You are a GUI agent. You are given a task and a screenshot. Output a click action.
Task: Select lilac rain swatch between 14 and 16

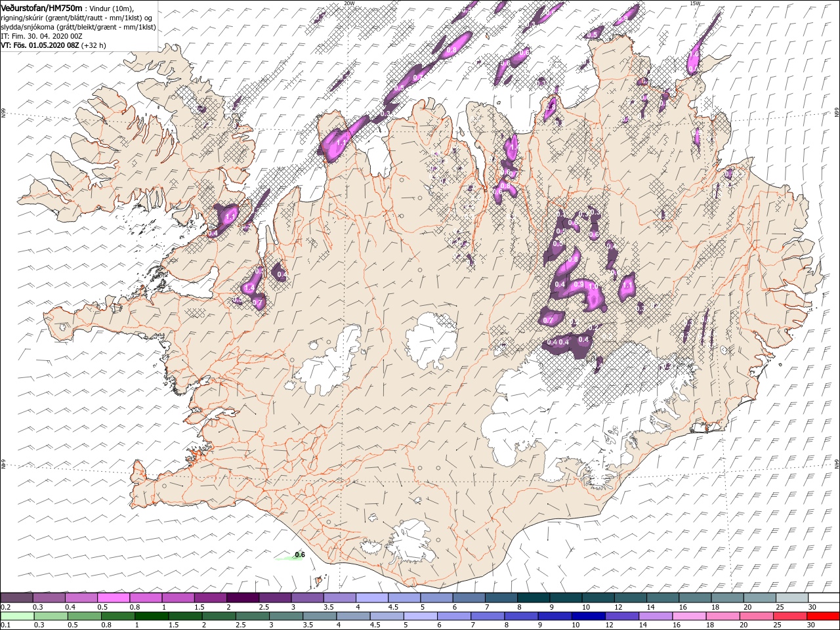[x=654, y=616]
